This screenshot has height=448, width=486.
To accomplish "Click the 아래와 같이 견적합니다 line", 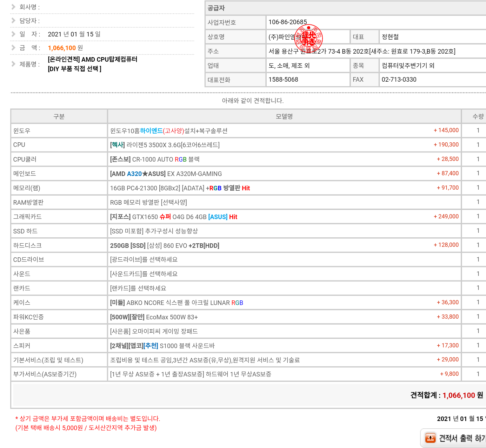I will click(x=253, y=101).
